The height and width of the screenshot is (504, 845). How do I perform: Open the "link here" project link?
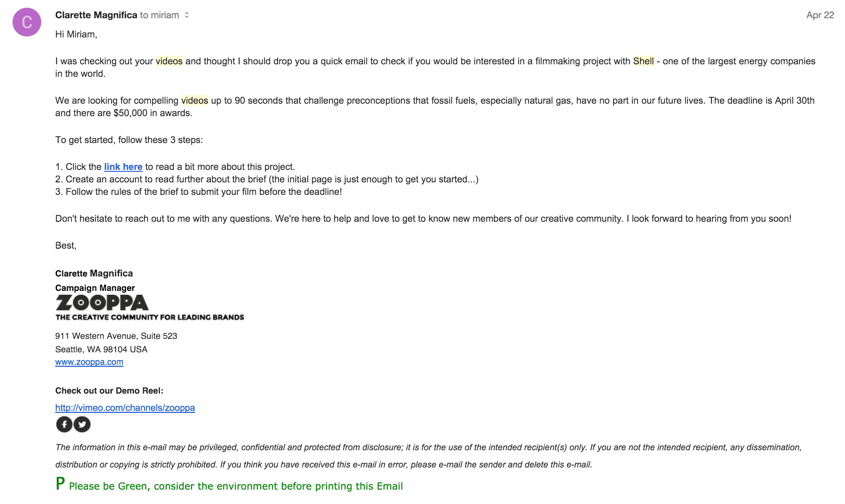(x=123, y=167)
